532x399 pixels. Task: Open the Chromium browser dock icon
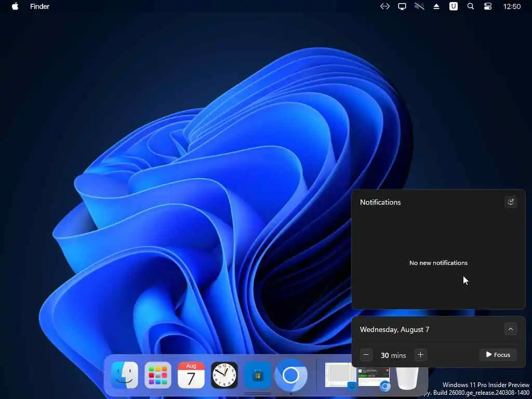pyautogui.click(x=291, y=375)
